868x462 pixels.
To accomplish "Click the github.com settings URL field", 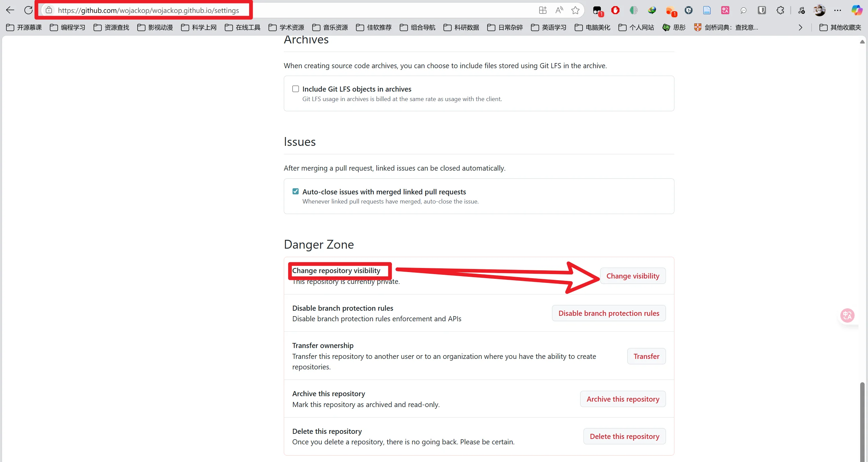I will pos(148,10).
